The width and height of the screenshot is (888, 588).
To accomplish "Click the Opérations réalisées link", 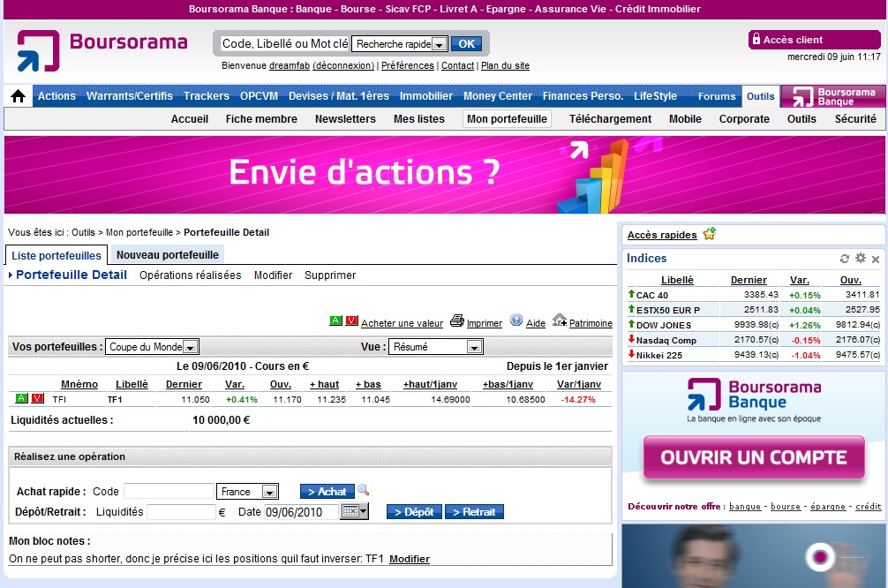I will tap(190, 275).
